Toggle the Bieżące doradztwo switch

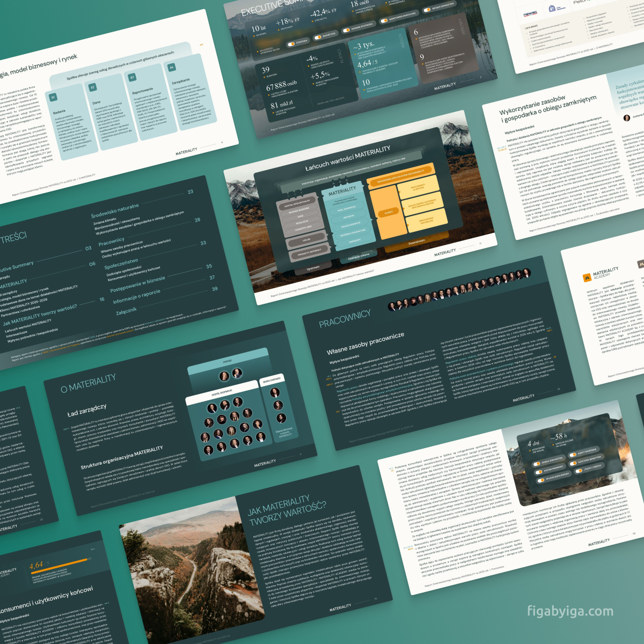pyautogui.click(x=427, y=10)
